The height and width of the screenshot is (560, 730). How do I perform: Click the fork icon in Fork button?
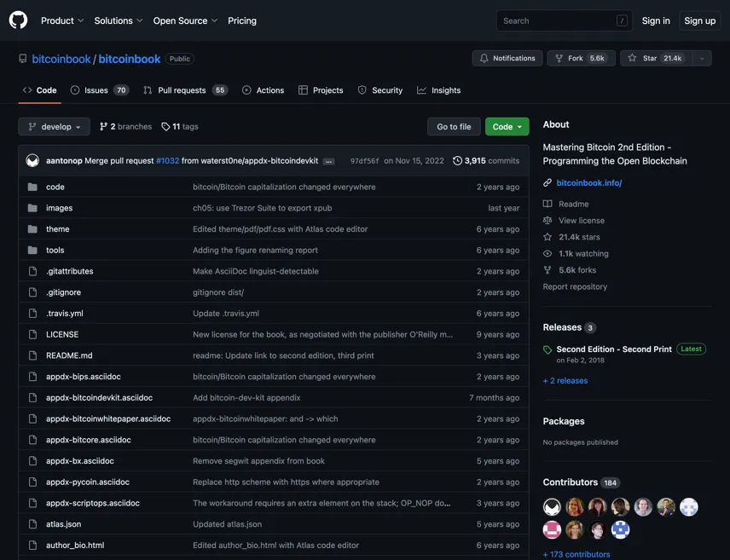click(559, 58)
